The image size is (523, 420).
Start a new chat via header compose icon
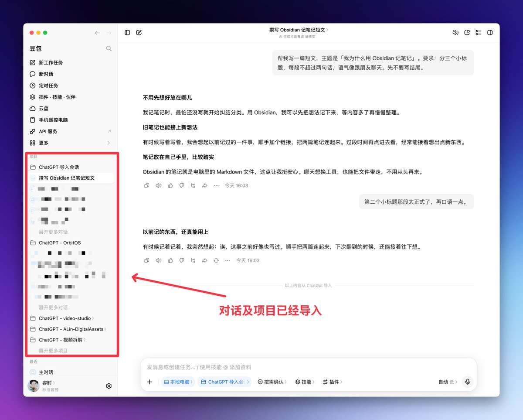click(x=139, y=33)
